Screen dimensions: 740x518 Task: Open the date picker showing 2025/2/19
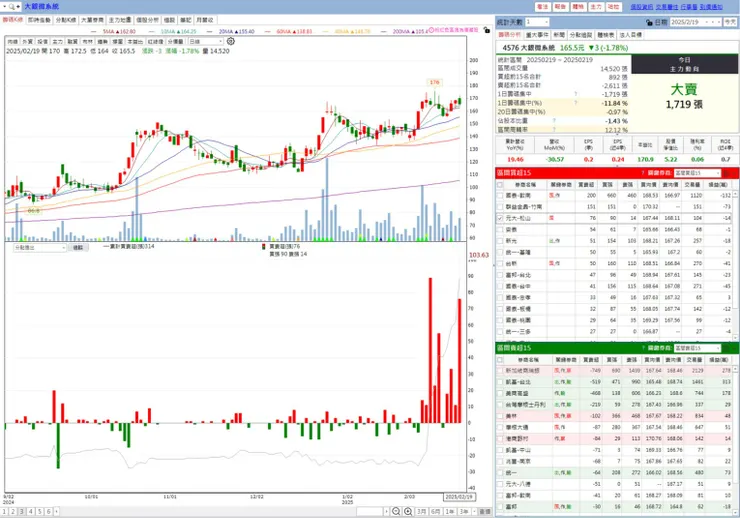pyautogui.click(x=695, y=22)
